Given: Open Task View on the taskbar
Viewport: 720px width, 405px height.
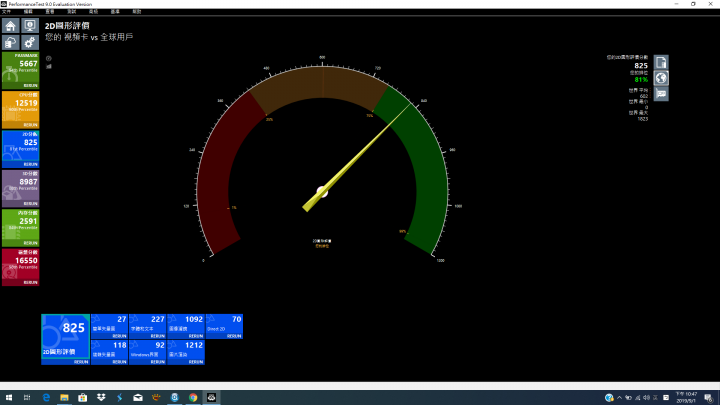Looking at the screenshot, I should pos(27,398).
